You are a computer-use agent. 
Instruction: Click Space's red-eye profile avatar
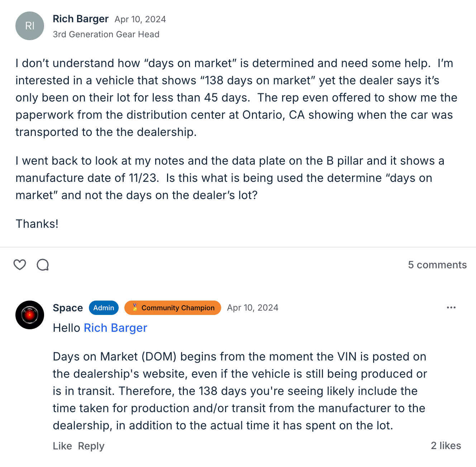tap(30, 315)
